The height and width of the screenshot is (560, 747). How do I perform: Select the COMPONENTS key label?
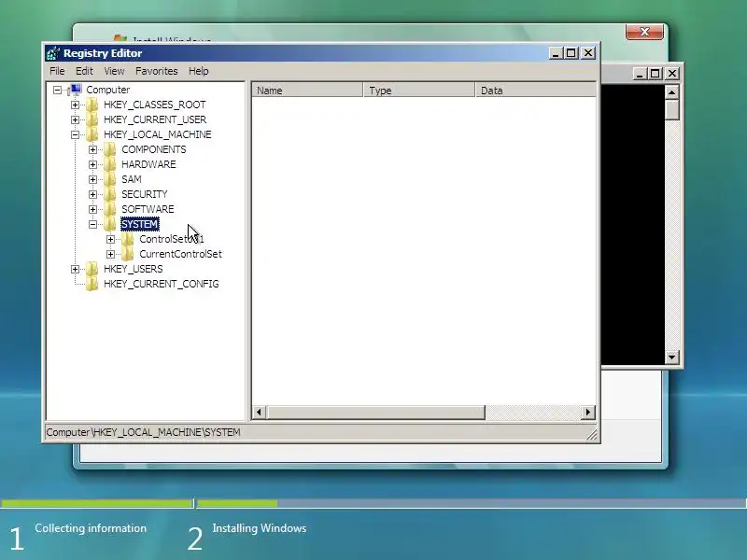[x=154, y=149]
